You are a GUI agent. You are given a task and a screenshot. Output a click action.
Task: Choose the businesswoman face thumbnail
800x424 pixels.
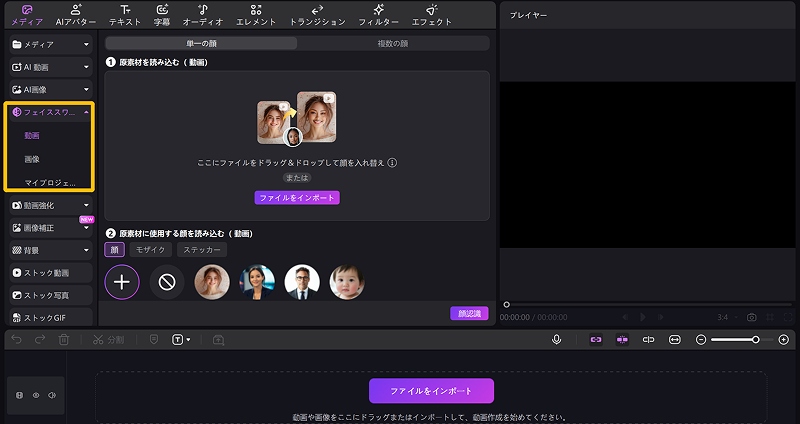point(257,282)
